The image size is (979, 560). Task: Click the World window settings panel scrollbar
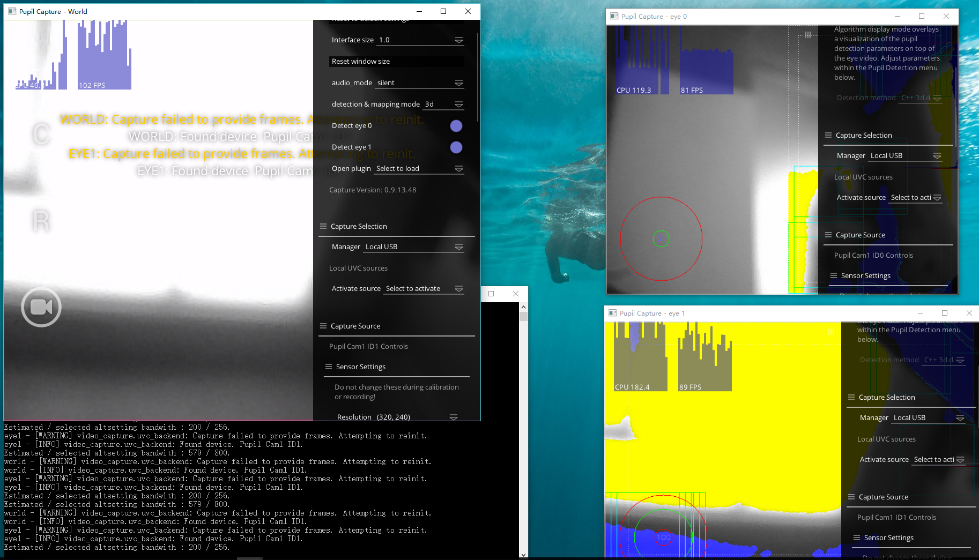tap(477, 76)
